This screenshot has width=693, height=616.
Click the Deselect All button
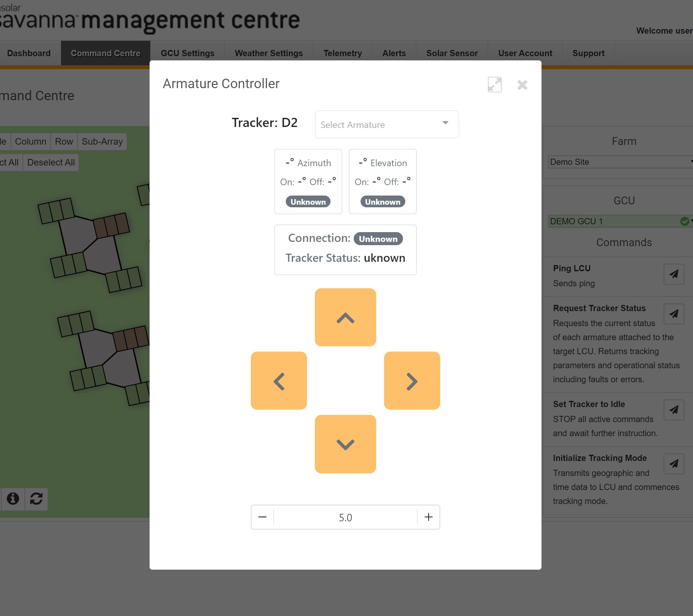click(x=51, y=163)
